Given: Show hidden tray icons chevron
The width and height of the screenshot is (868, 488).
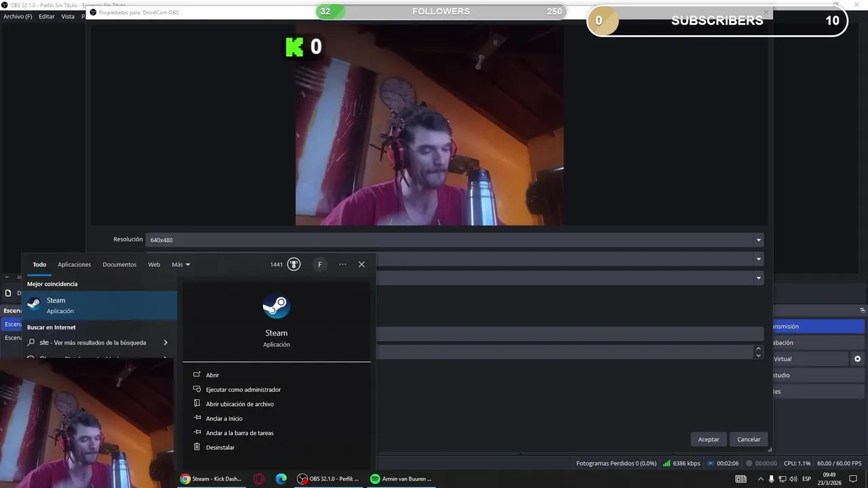Looking at the screenshot, I should coord(761,479).
